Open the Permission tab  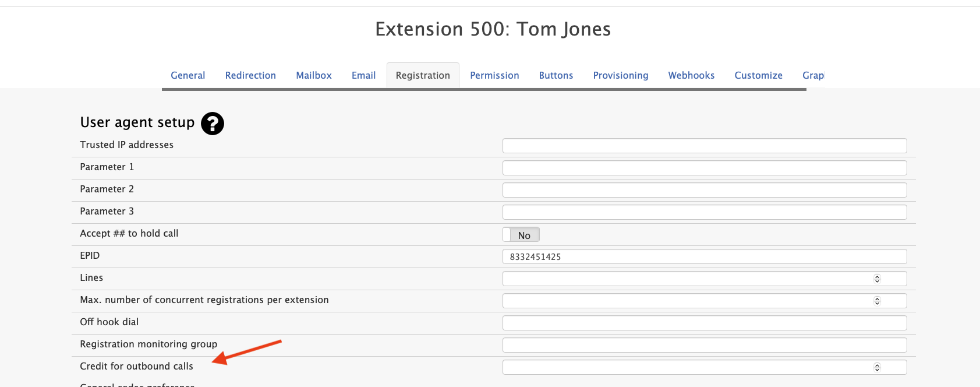pos(494,75)
